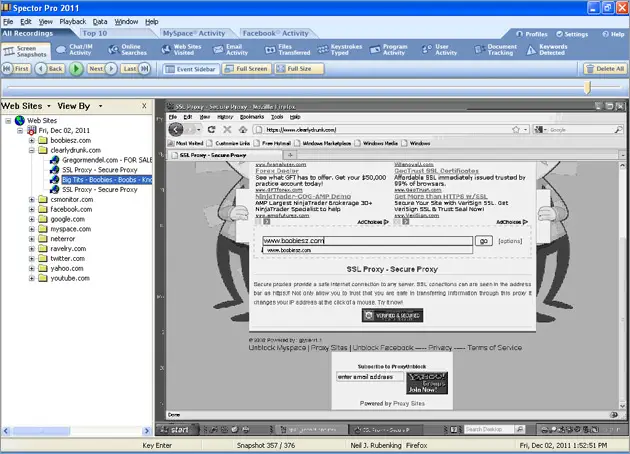Click the go button beside proxy field
This screenshot has width=630, height=454.
coord(484,241)
